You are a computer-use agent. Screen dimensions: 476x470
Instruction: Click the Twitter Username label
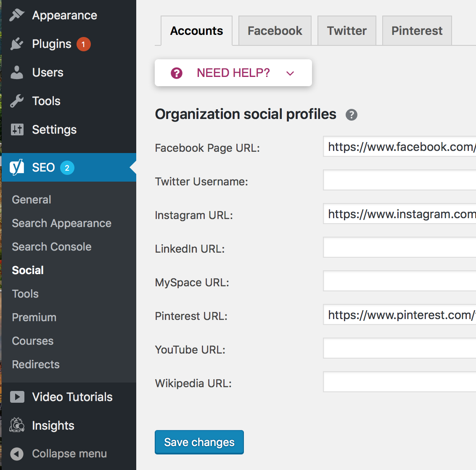coord(201,182)
